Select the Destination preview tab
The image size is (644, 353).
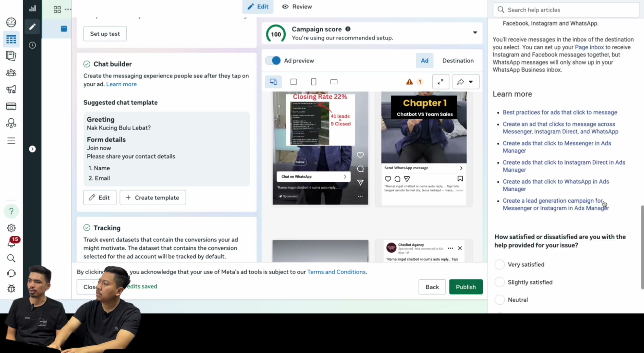(x=458, y=60)
